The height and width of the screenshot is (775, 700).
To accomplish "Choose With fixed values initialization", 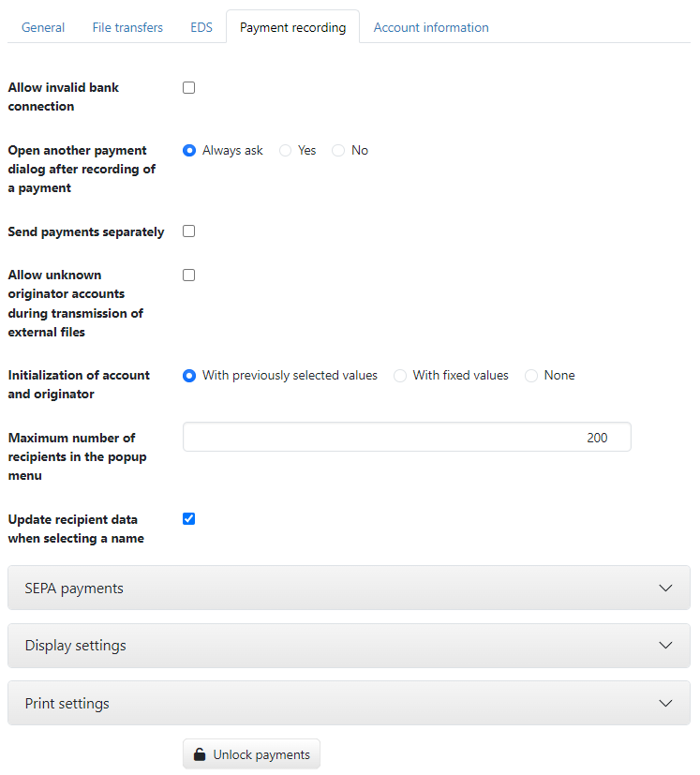I will point(400,376).
